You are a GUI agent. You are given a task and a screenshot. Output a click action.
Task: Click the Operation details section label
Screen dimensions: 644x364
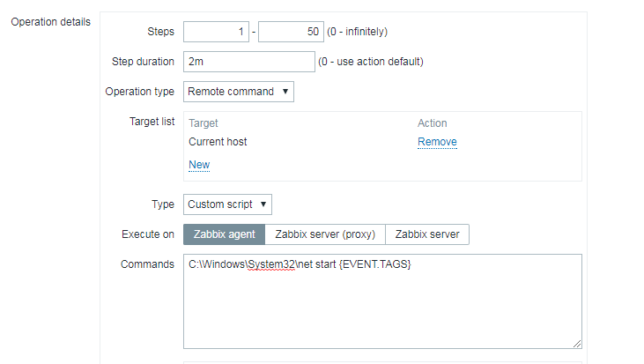click(50, 21)
